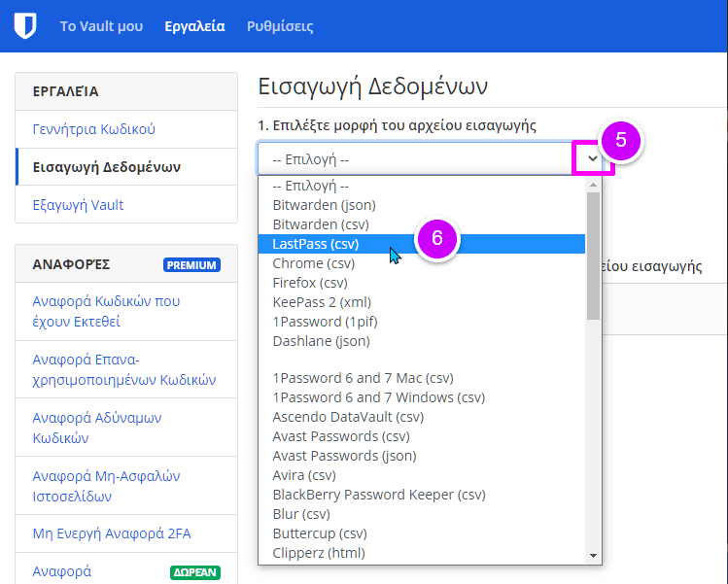728x584 pixels.
Task: Open Αναφορά Επανα-χρησιμοποιημένων Κωδικών
Action: (124, 369)
